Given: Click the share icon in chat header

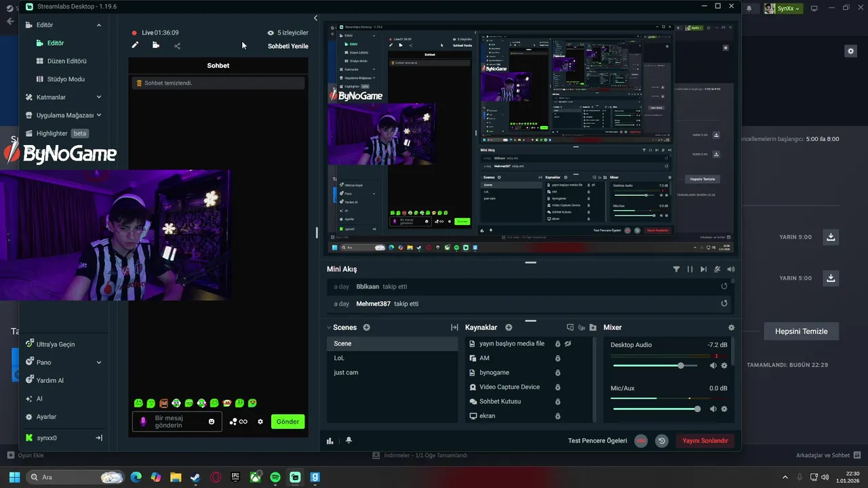Looking at the screenshot, I should click(177, 46).
